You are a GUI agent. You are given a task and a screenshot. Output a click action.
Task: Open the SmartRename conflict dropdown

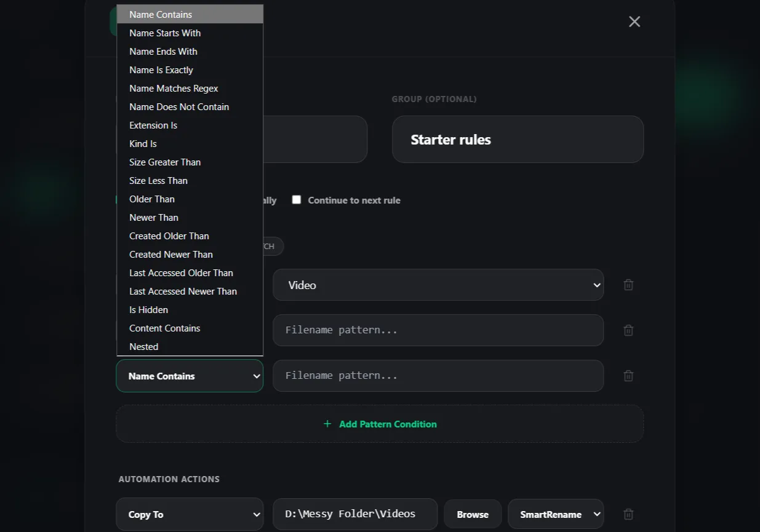tap(556, 514)
